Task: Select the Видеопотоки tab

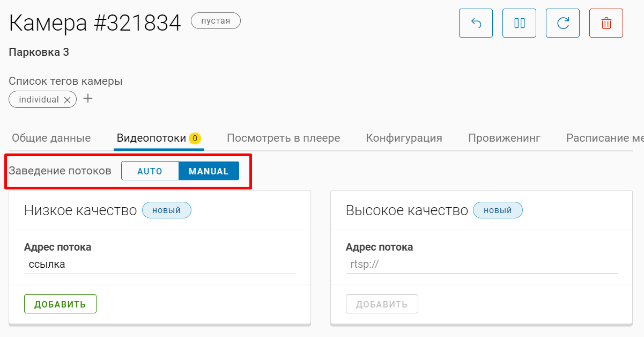Action: point(151,138)
